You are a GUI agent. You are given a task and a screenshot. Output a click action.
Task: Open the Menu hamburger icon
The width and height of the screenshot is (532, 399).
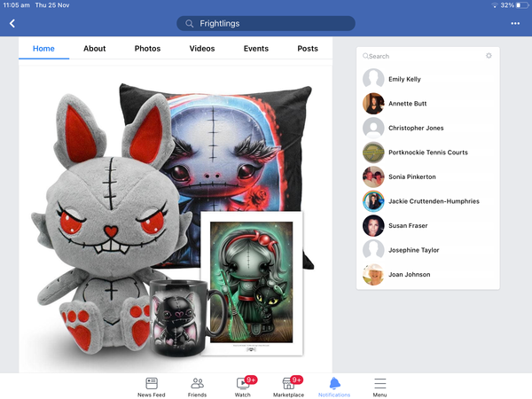380,383
